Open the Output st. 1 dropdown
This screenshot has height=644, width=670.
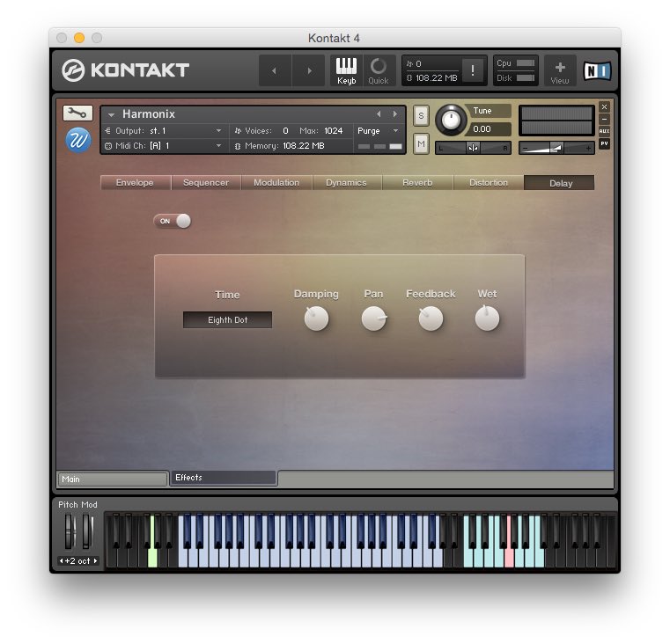pyautogui.click(x=218, y=131)
